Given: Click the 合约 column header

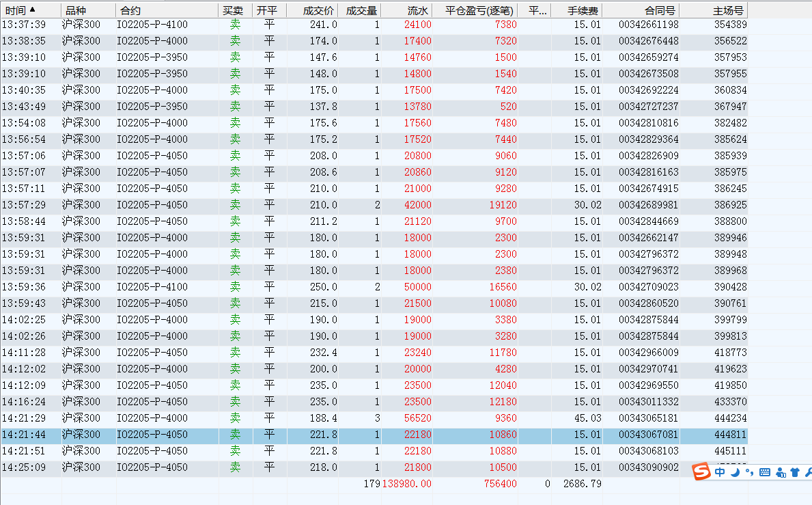Looking at the screenshot, I should pyautogui.click(x=167, y=10).
